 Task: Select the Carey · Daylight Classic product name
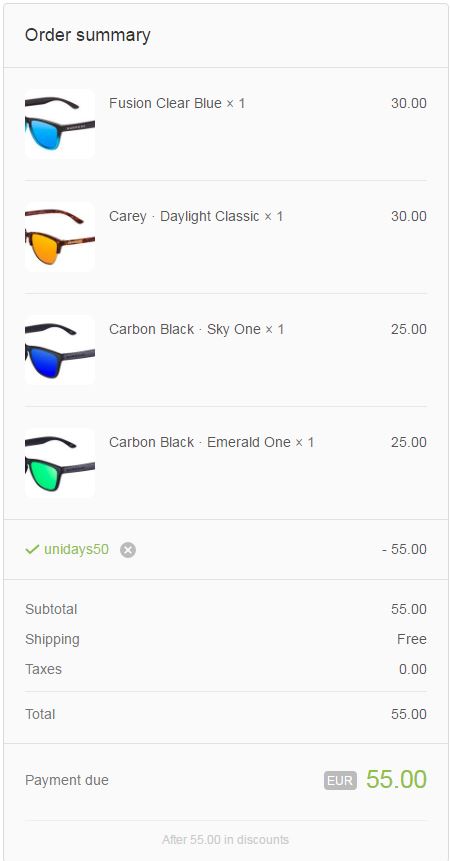pos(184,216)
